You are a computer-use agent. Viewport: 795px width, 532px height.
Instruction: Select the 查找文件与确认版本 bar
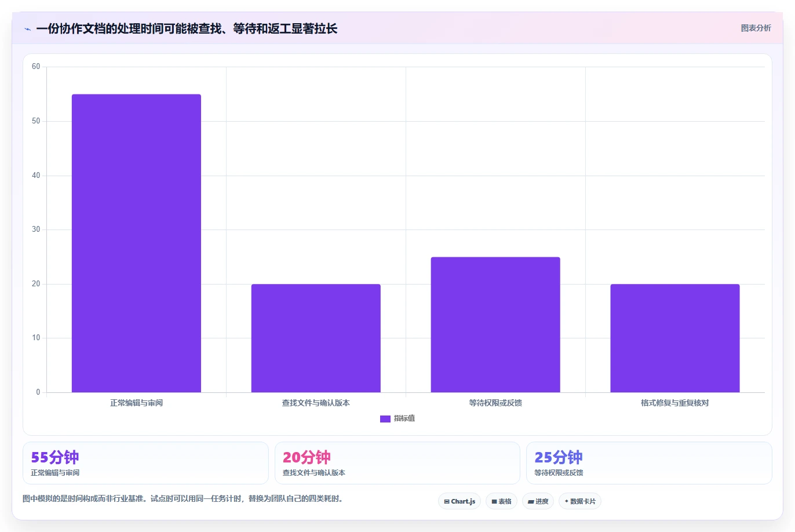tap(316, 338)
